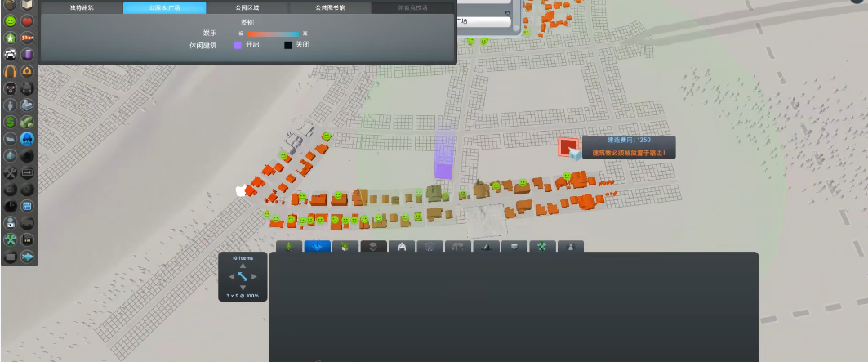The image size is (868, 362).
Task: Open the ferris wheel park category tab
Action: tap(430, 246)
